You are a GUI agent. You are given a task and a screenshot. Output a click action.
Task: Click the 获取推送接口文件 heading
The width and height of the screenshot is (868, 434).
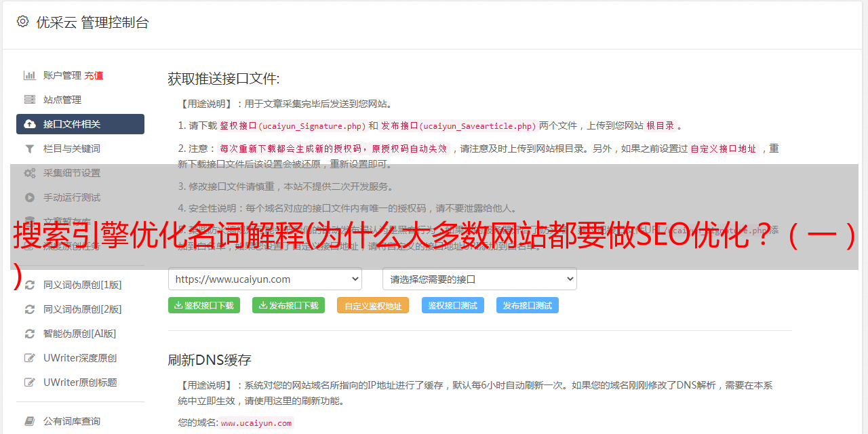pyautogui.click(x=224, y=79)
